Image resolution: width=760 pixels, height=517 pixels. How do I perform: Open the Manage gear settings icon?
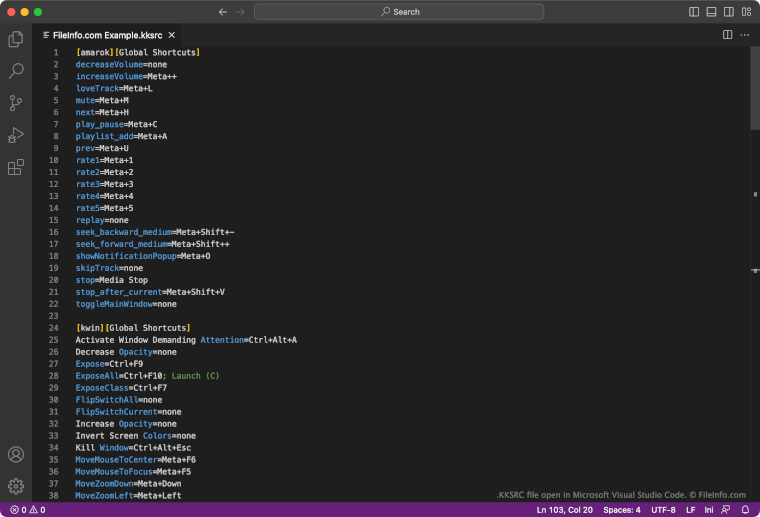[x=16, y=486]
